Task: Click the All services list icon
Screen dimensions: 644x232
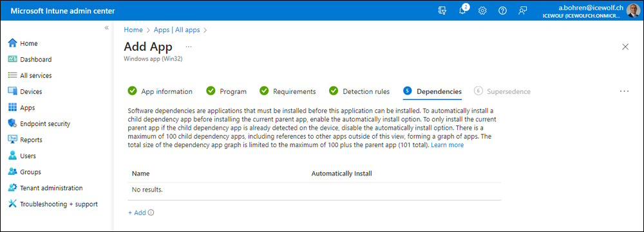Action: point(12,75)
